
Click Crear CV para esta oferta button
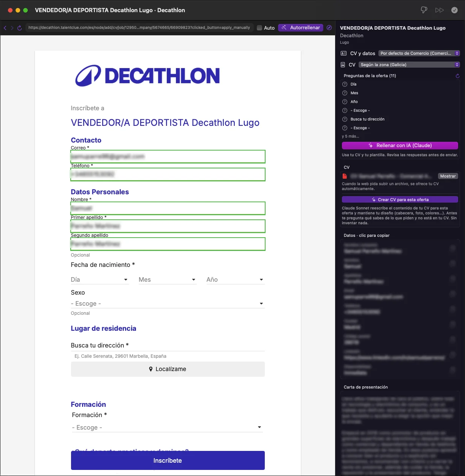pyautogui.click(x=400, y=200)
